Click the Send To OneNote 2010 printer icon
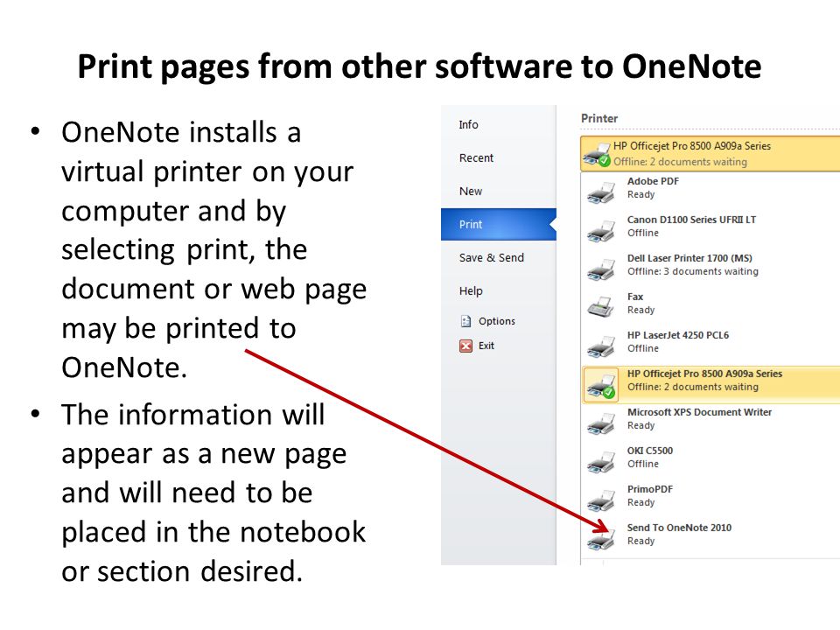The width and height of the screenshot is (840, 630). tap(600, 538)
